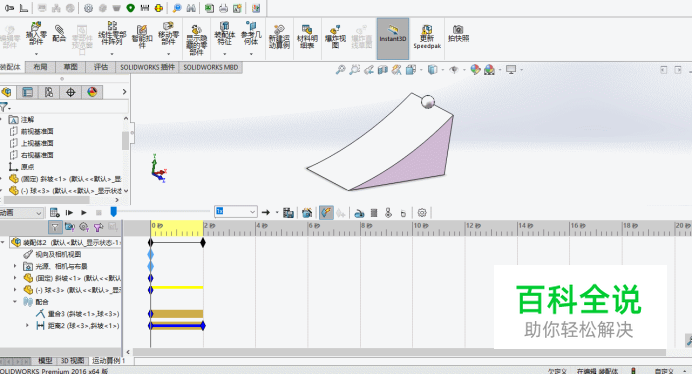Open the Bill of Materials (材料明细表) tool
692x374 pixels.
coord(307,36)
